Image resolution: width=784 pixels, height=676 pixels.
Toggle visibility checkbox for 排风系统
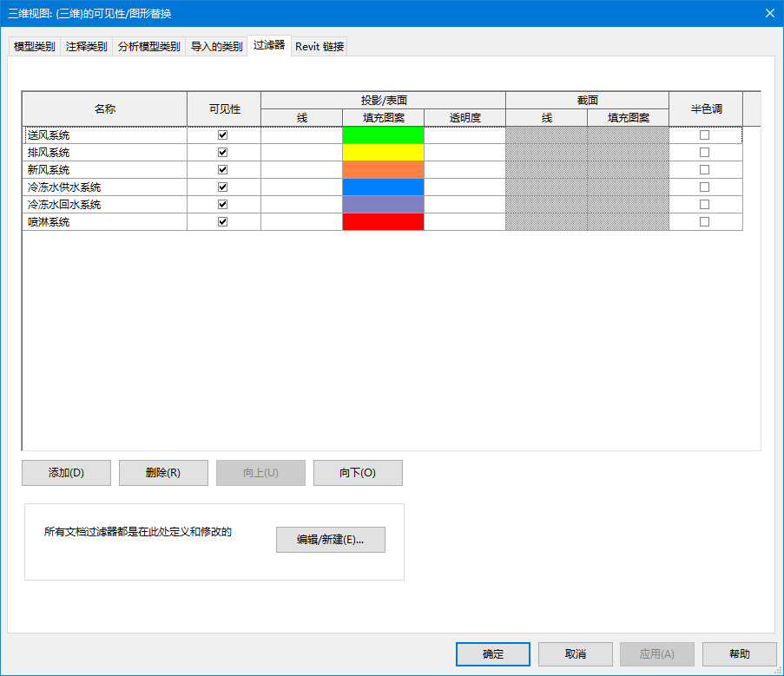click(222, 153)
